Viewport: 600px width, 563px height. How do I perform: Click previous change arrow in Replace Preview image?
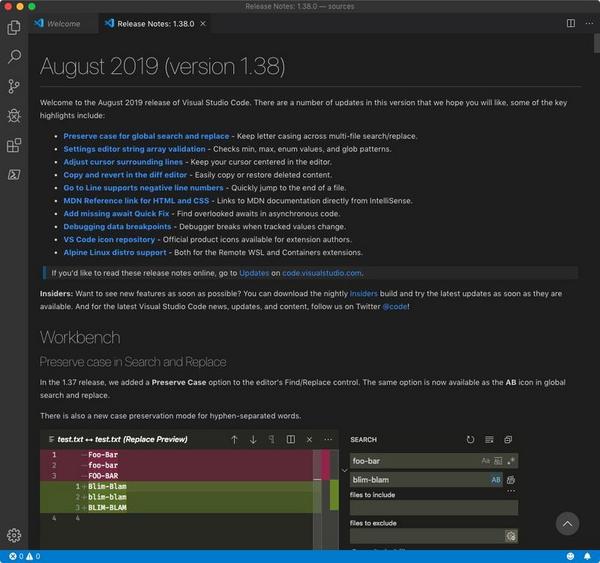[x=234, y=439]
